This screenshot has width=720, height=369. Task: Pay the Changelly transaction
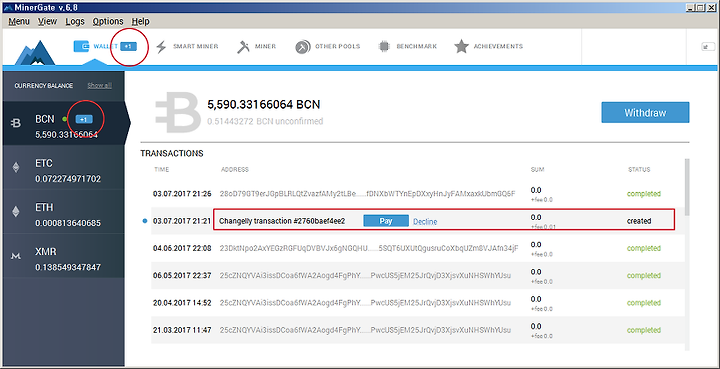(386, 221)
